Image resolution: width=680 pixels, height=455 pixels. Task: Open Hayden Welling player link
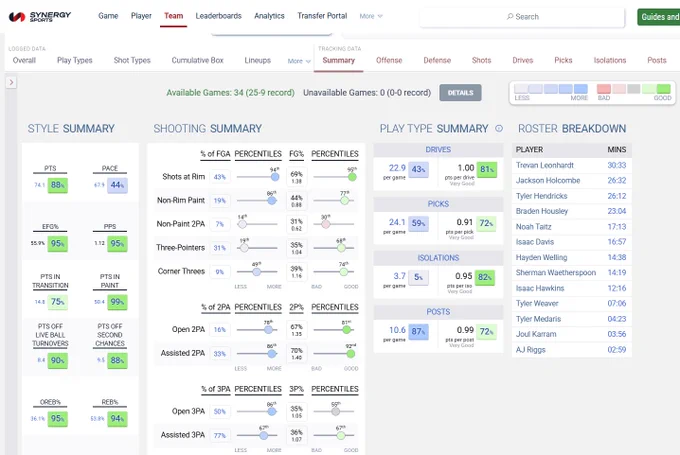tap(541, 258)
